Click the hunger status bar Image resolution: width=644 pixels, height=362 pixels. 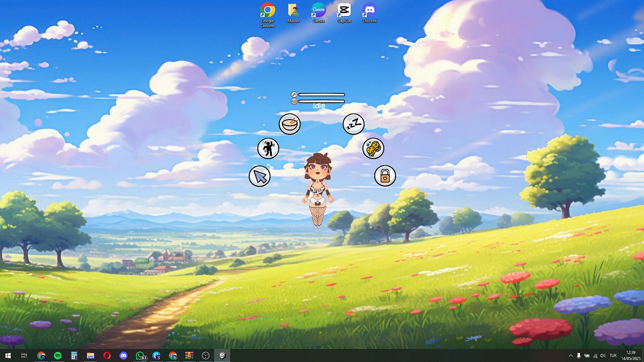tap(321, 101)
